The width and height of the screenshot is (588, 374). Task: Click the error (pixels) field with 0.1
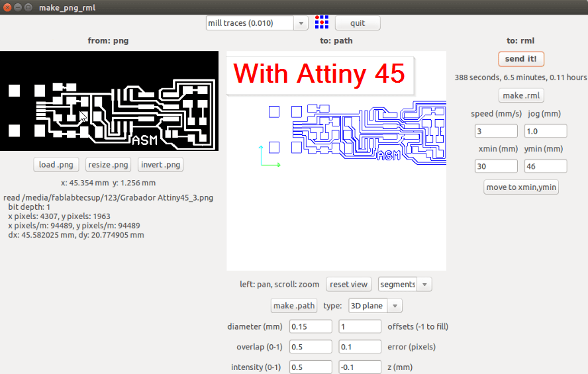(x=360, y=347)
